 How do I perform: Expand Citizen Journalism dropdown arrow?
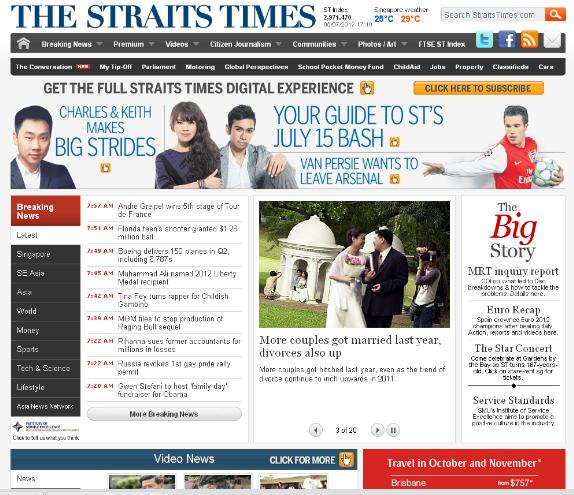point(279,44)
